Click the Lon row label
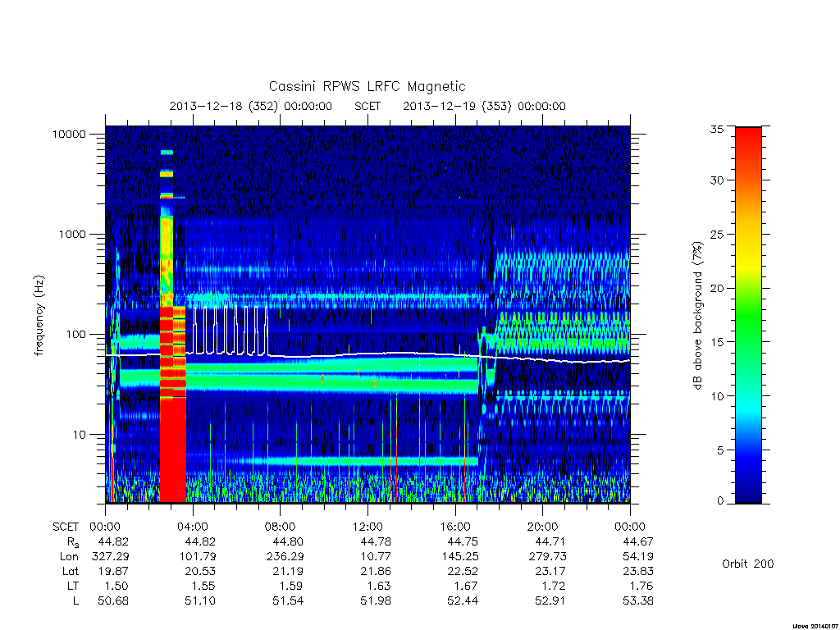The image size is (840, 630). 69,557
